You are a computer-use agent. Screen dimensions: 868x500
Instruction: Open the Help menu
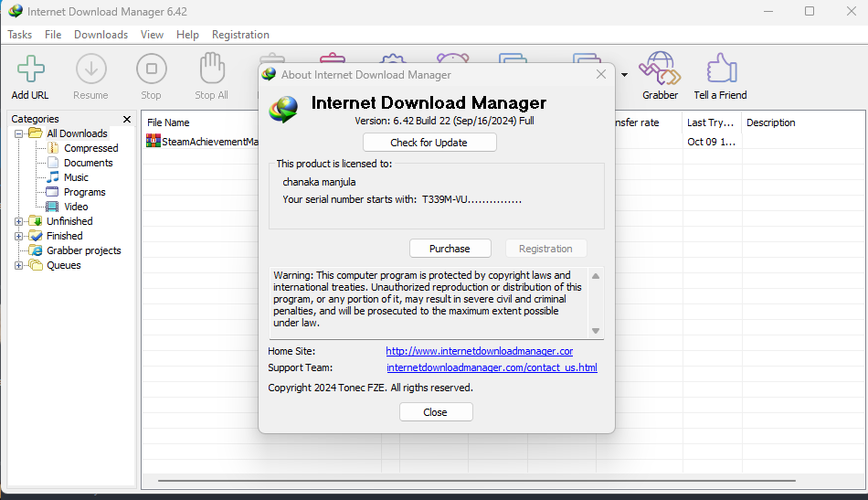point(187,35)
